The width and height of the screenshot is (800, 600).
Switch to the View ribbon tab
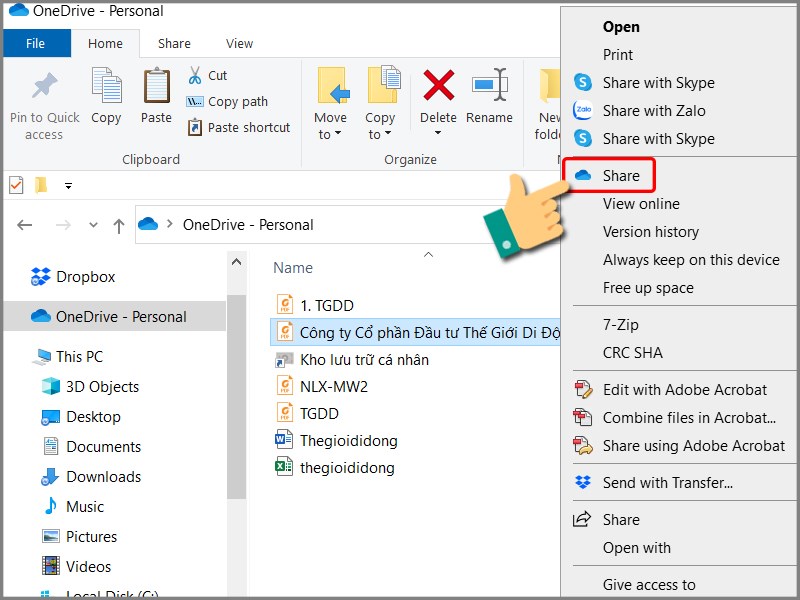tap(239, 43)
